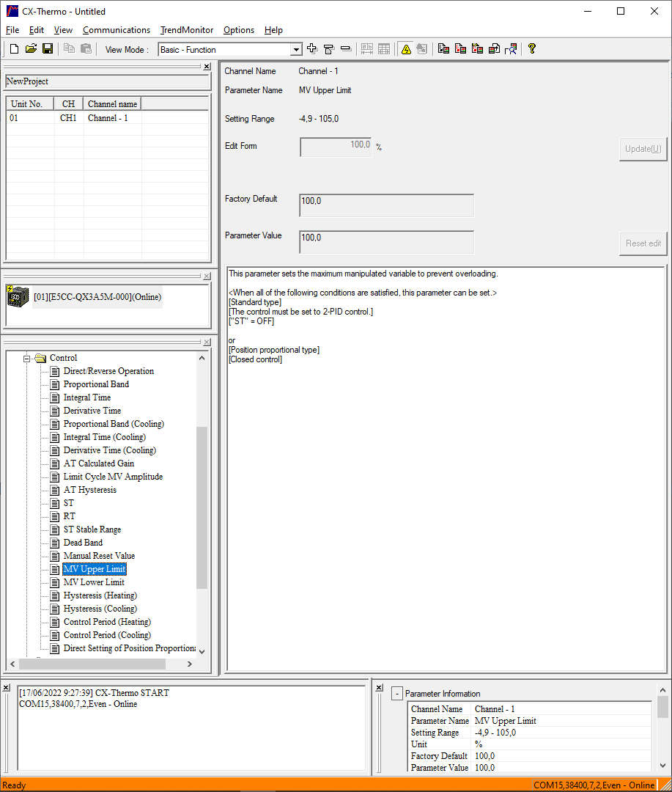Click the Control folder icon in tree
The height and width of the screenshot is (792, 672).
[x=40, y=358]
